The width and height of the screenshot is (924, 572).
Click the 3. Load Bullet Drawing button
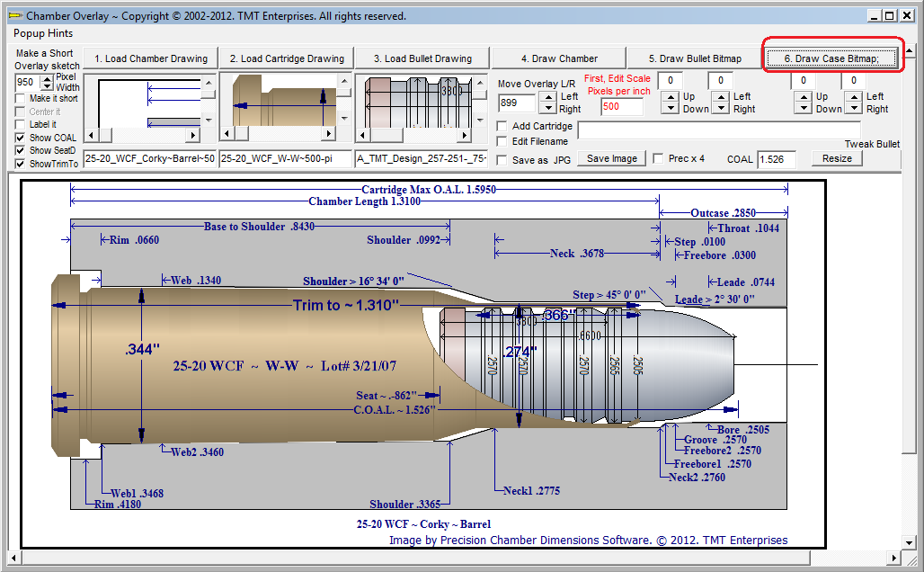pyautogui.click(x=422, y=58)
